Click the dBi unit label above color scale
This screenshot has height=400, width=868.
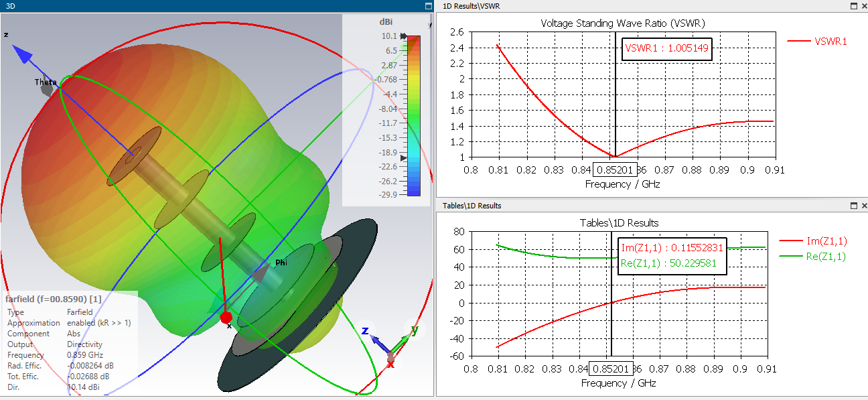[x=385, y=21]
